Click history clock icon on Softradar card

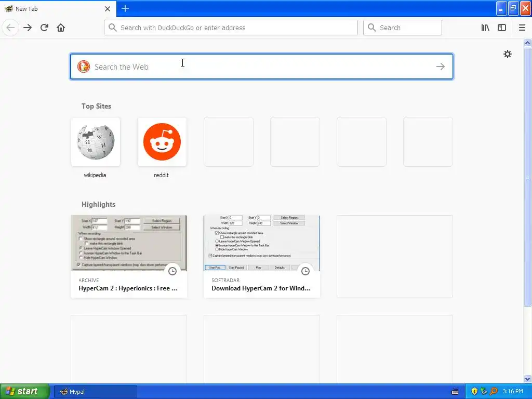pyautogui.click(x=305, y=271)
